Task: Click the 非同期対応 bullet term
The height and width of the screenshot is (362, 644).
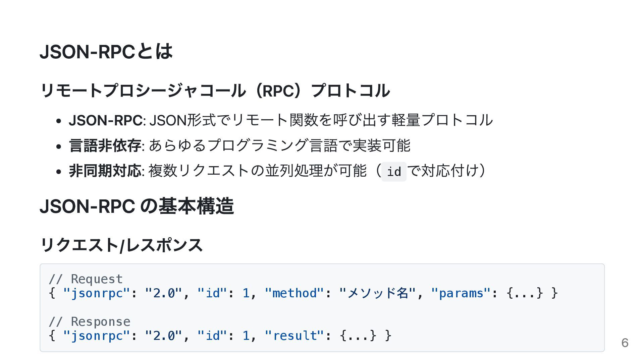Action: (105, 171)
